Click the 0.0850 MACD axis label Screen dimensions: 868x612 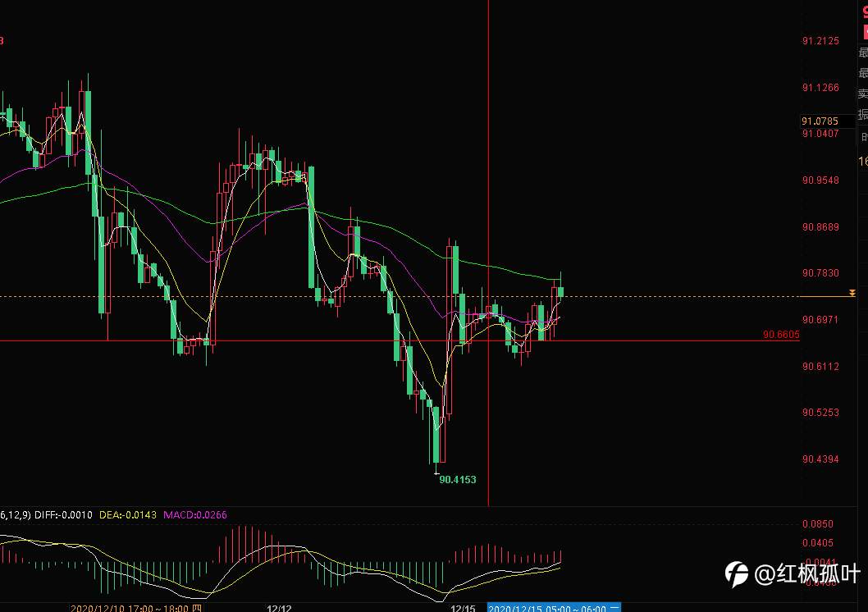tap(818, 524)
